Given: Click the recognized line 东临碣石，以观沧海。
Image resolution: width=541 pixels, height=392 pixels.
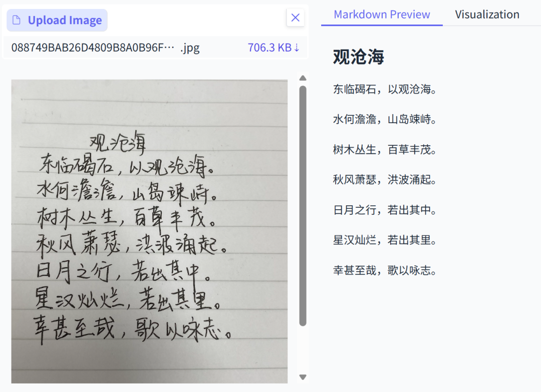Looking at the screenshot, I should pos(385,90).
